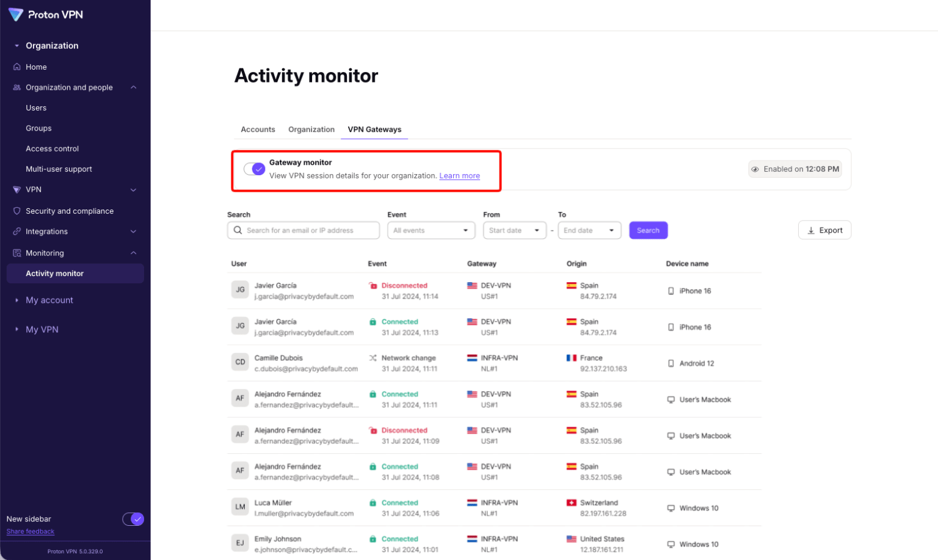Click the EJ avatar for Emily Johnson
Screen dimensions: 938x560
(240, 543)
